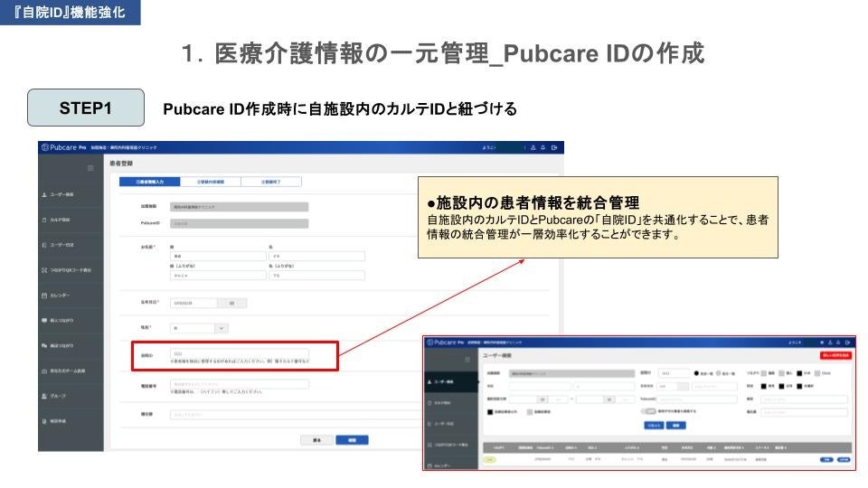Toggle first checked checkbox in 性別 filter row
The image size is (868, 488).
tap(764, 386)
